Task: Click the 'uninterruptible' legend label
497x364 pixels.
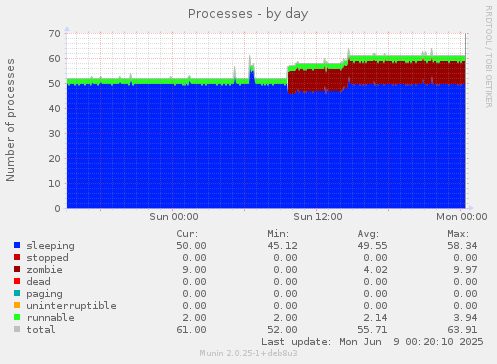Action: pyautogui.click(x=71, y=306)
